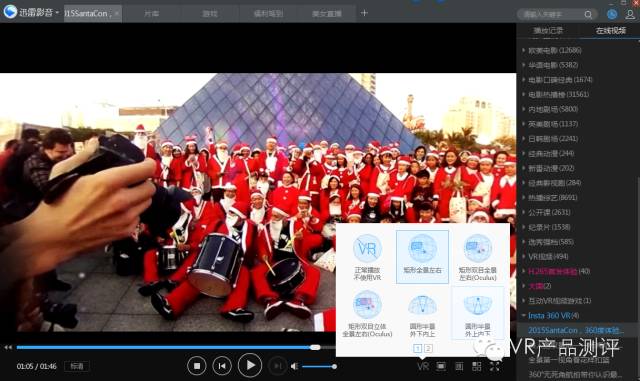Play the video with the round play button
Screen dimensions: 640x381
click(250, 365)
